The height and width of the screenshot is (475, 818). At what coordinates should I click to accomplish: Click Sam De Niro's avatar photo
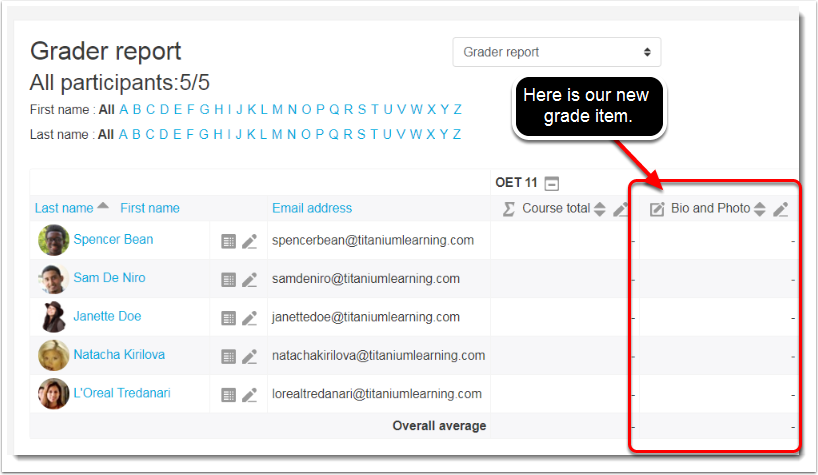53,279
